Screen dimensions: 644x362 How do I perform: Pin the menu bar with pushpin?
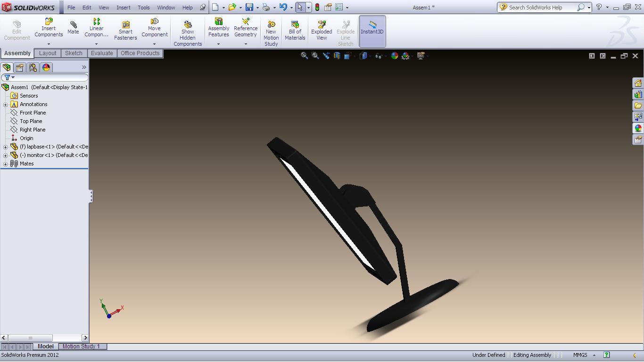click(203, 8)
